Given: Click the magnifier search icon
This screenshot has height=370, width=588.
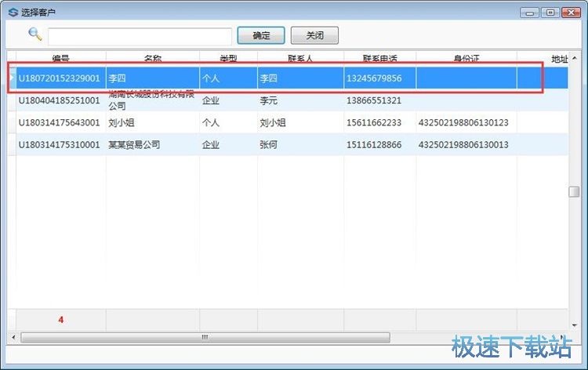Looking at the screenshot, I should (34, 34).
